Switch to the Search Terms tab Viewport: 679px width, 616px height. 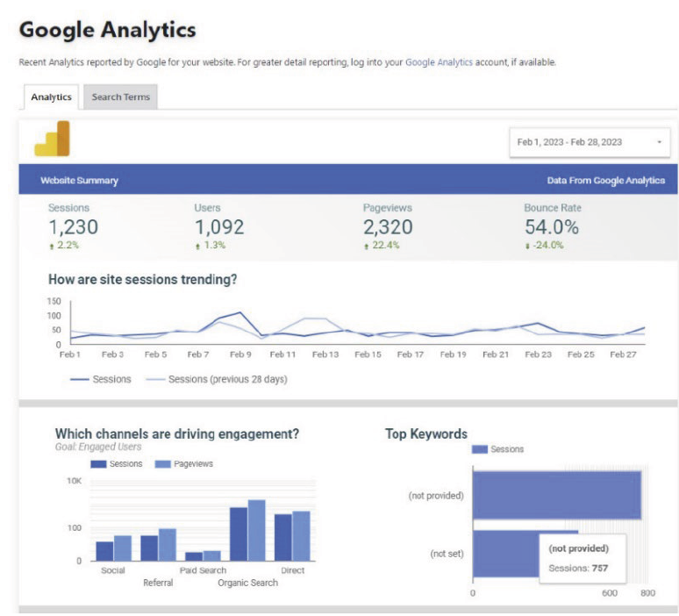pyautogui.click(x=120, y=97)
